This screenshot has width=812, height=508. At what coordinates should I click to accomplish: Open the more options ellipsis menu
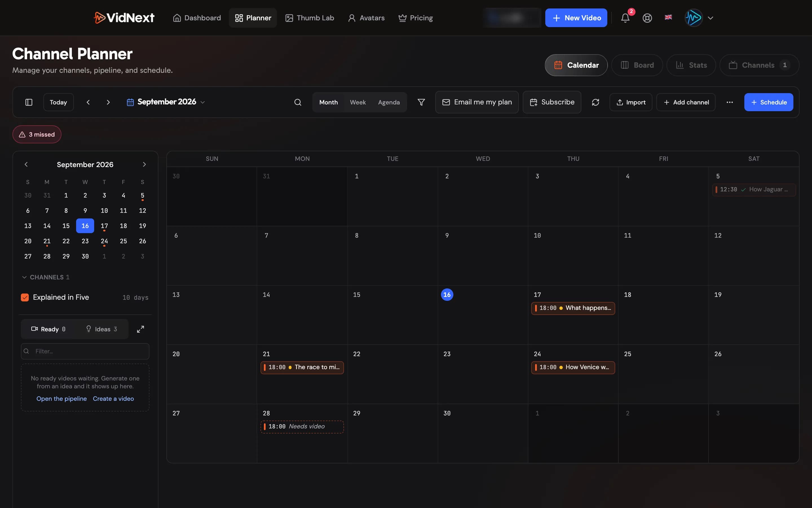tap(729, 102)
